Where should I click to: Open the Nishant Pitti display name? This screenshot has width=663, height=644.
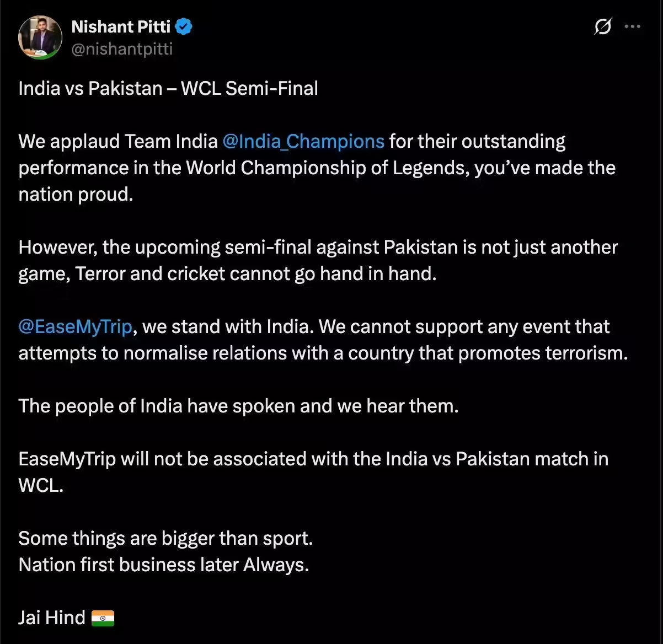tap(121, 26)
